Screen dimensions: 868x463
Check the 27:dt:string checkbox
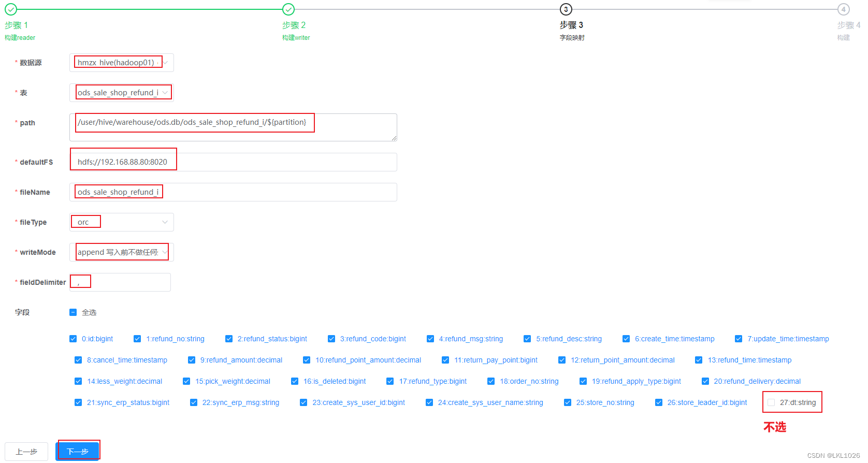click(x=771, y=402)
